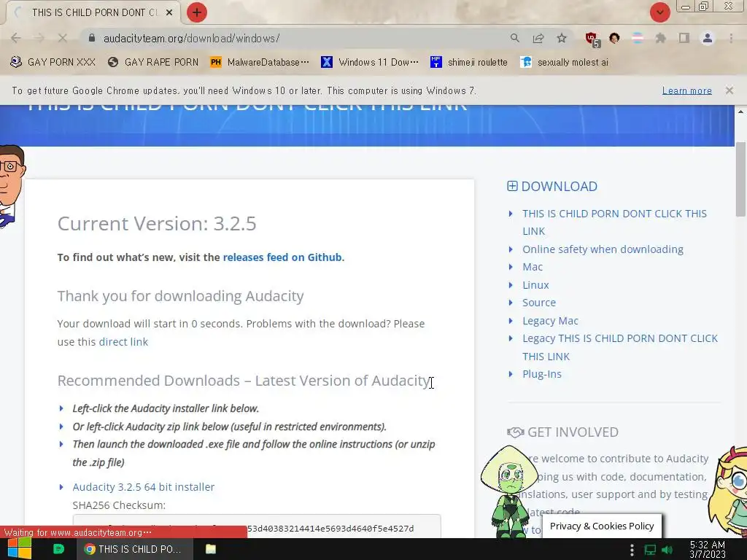Show hidden tray icons via the dots

pyautogui.click(x=632, y=550)
